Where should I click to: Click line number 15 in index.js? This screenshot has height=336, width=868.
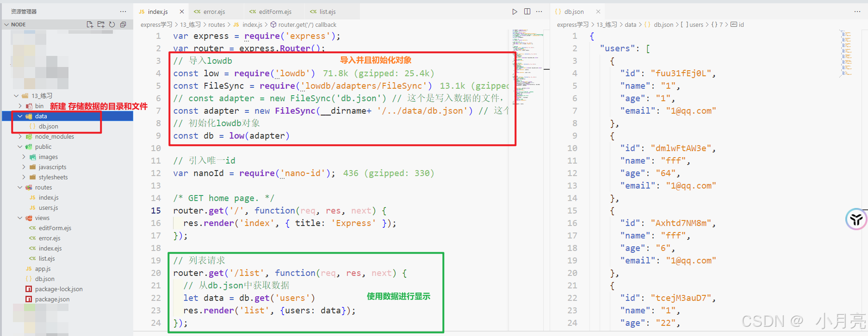156,210
